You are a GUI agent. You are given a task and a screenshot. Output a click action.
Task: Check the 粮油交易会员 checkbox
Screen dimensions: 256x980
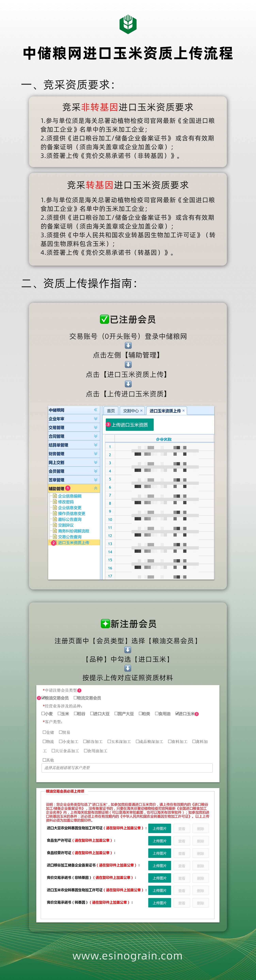click(x=43, y=698)
